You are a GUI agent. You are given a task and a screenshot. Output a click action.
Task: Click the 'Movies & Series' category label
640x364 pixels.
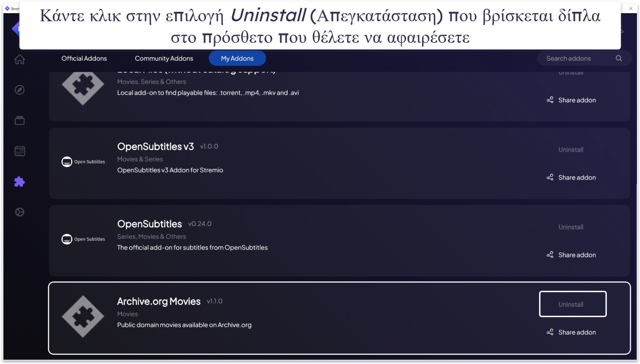(140, 159)
